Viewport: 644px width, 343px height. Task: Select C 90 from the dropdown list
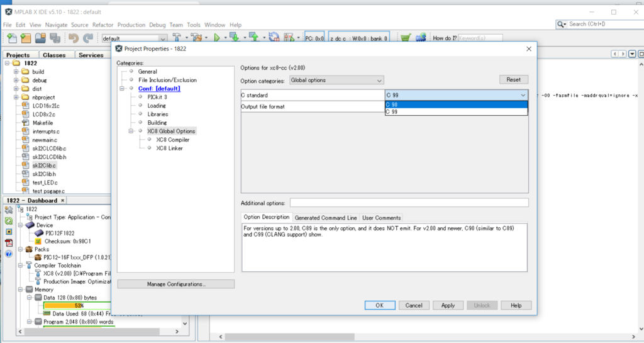457,104
